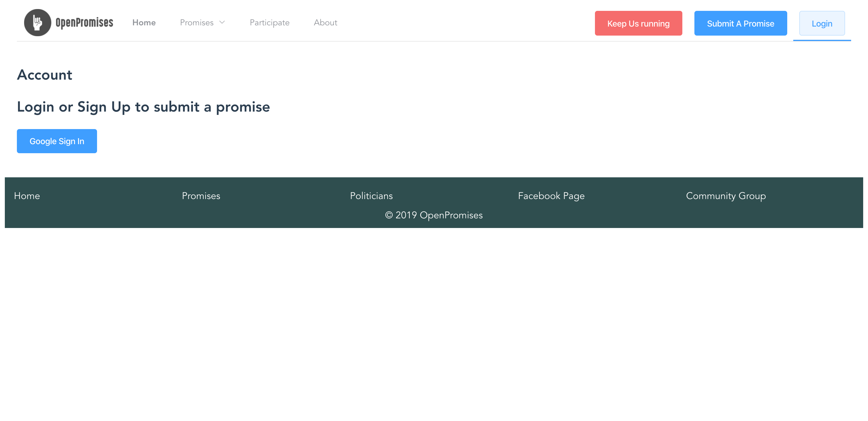Visit the Community Group link
This screenshot has width=868, height=421.
tap(726, 195)
